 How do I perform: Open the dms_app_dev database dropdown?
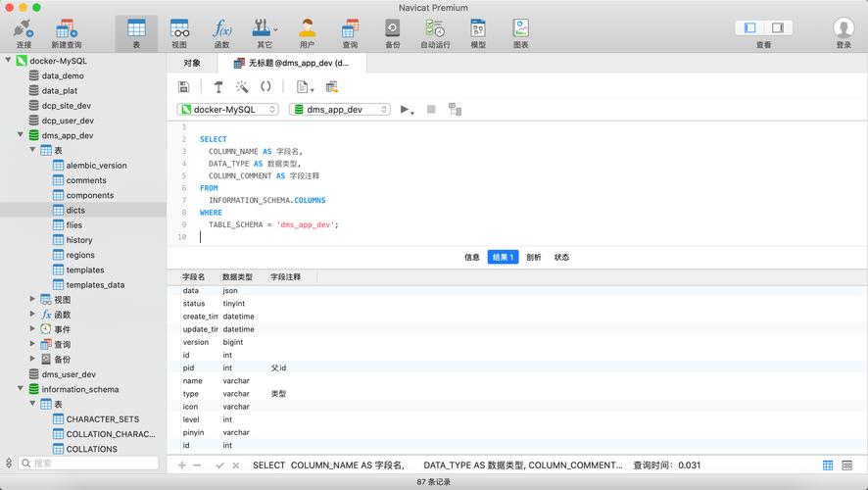click(341, 110)
